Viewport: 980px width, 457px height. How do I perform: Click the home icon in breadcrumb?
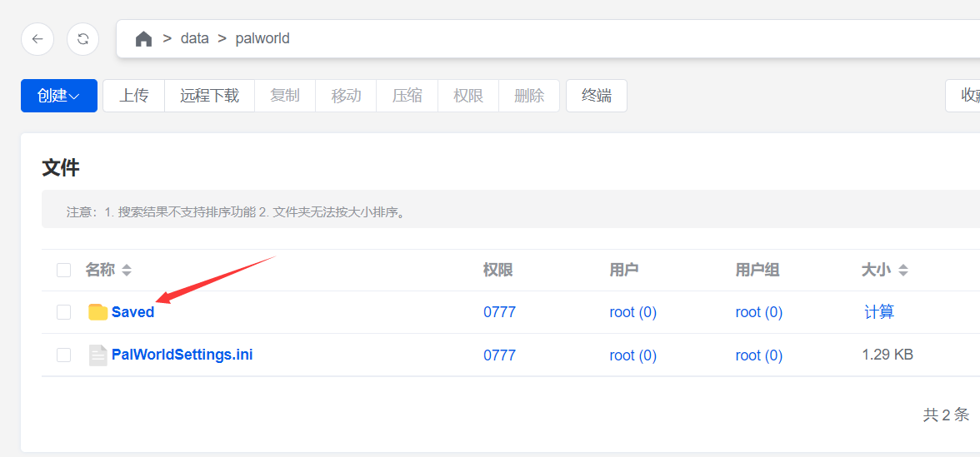tap(143, 39)
